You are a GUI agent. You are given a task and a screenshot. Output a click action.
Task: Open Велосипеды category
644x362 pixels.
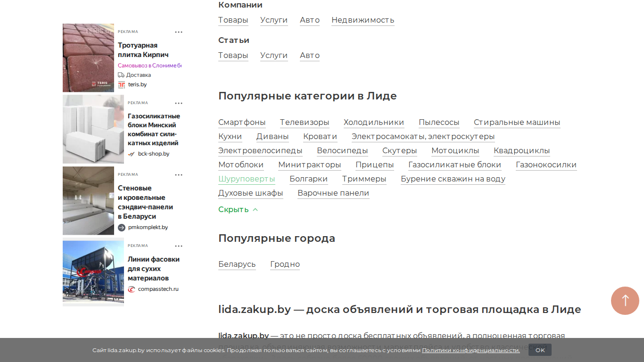click(x=342, y=151)
